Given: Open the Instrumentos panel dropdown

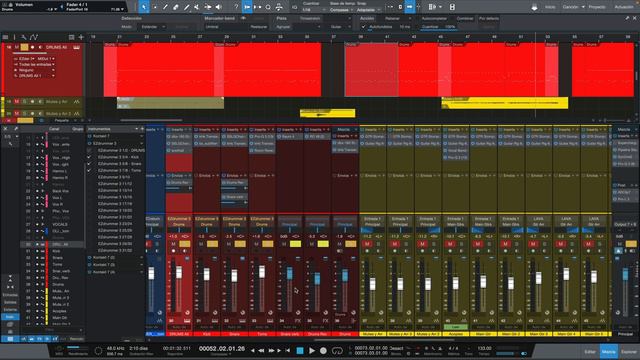Looking at the screenshot, I should (136, 129).
